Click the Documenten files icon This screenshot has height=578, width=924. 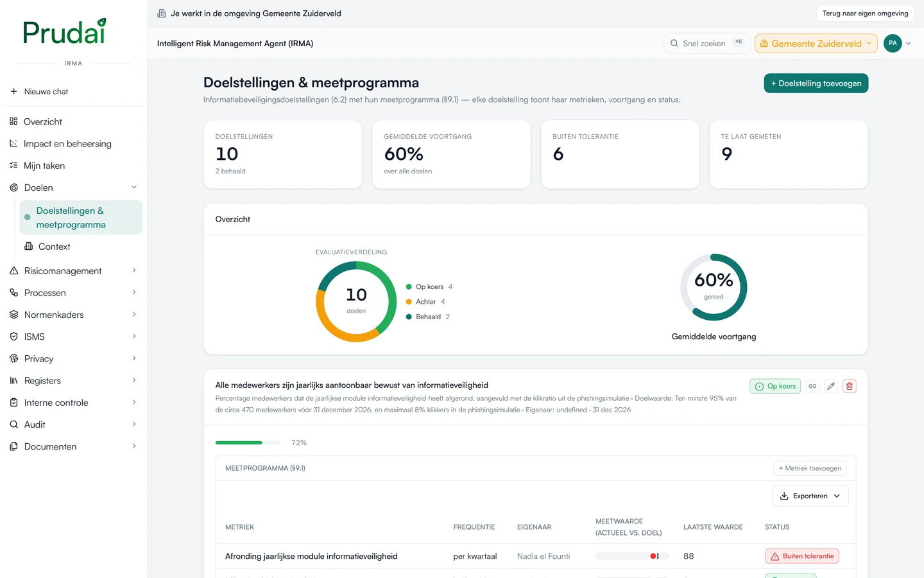click(x=13, y=446)
